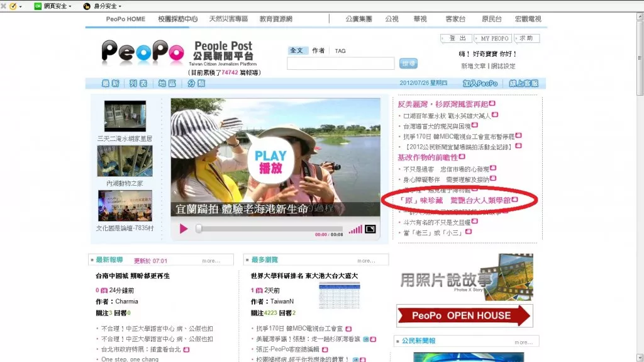Click 最新 in blue menu bar
This screenshot has height=362, width=644.
click(111, 84)
